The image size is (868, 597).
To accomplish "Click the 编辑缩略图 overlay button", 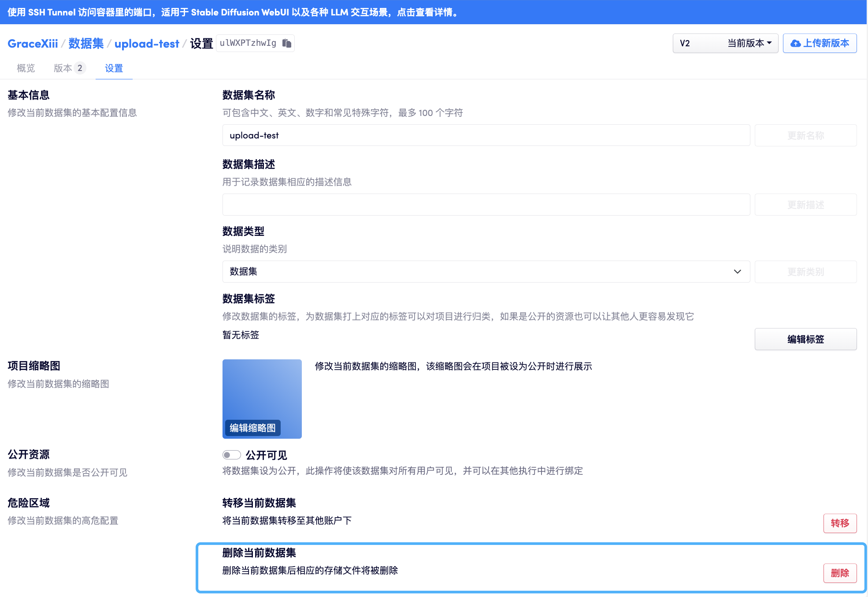I will tap(252, 428).
